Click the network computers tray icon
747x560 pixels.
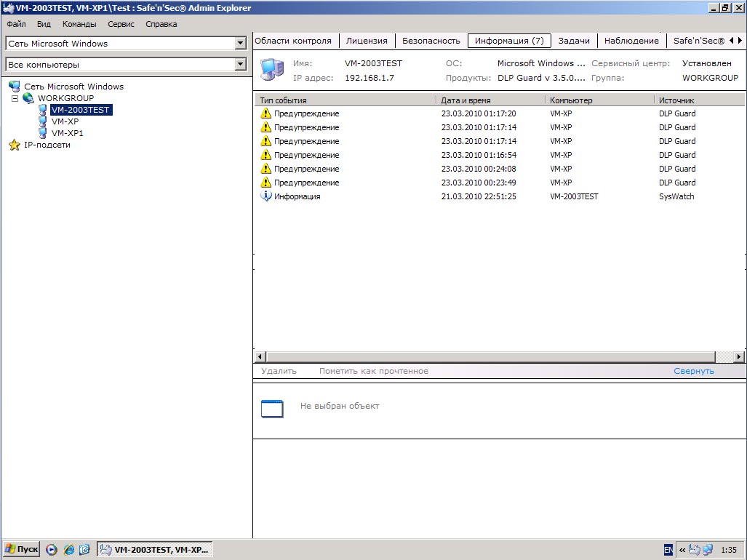tap(708, 550)
